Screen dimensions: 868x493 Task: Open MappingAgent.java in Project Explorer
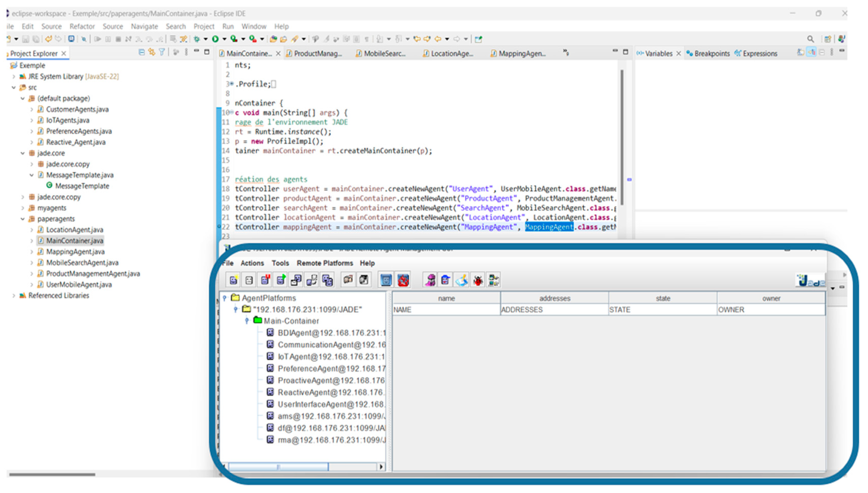75,251
